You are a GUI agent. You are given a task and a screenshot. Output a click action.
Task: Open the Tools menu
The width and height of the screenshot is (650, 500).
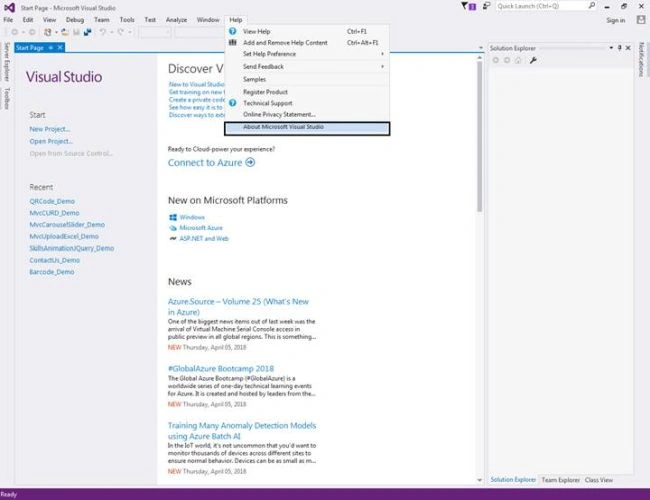tap(127, 19)
